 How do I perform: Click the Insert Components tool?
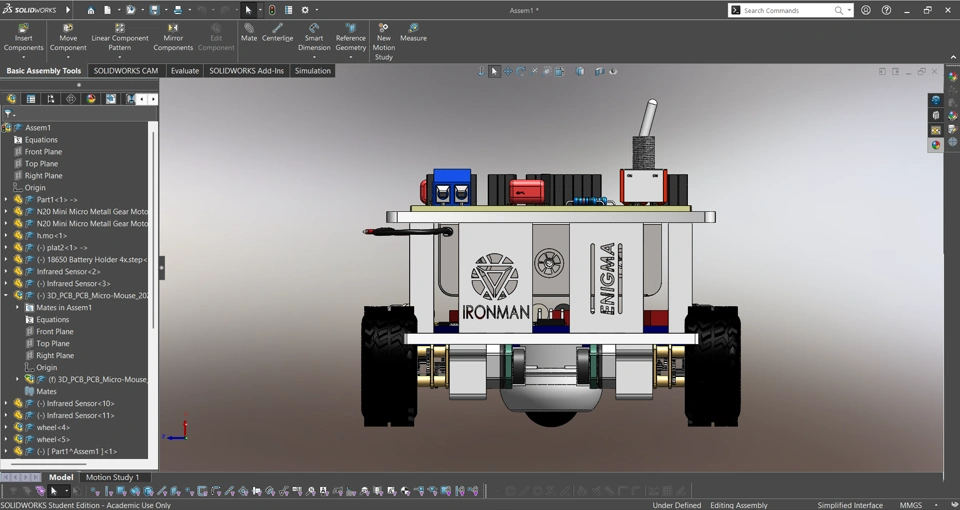23,37
